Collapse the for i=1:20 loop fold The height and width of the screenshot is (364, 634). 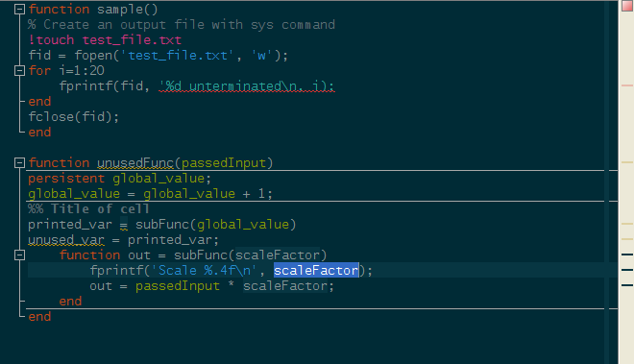click(19, 71)
